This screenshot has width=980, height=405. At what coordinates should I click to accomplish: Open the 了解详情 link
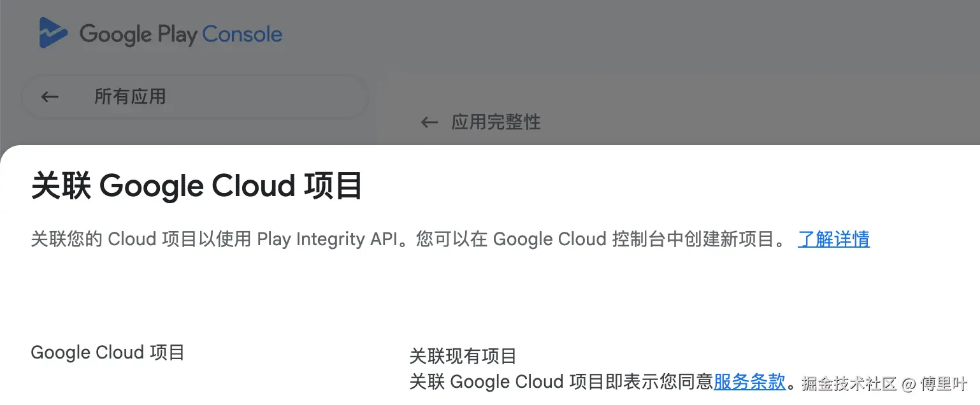coord(833,239)
